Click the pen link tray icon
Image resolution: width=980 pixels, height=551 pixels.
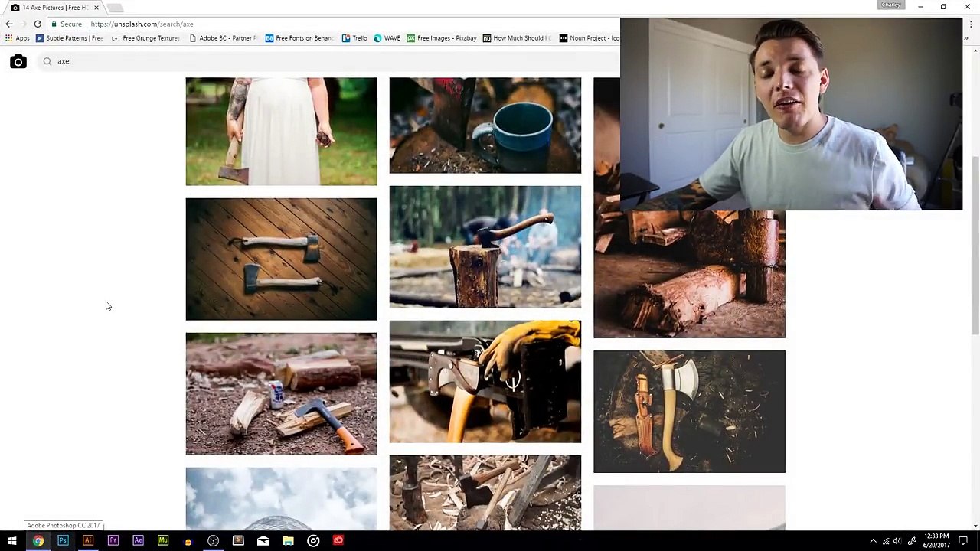point(911,541)
